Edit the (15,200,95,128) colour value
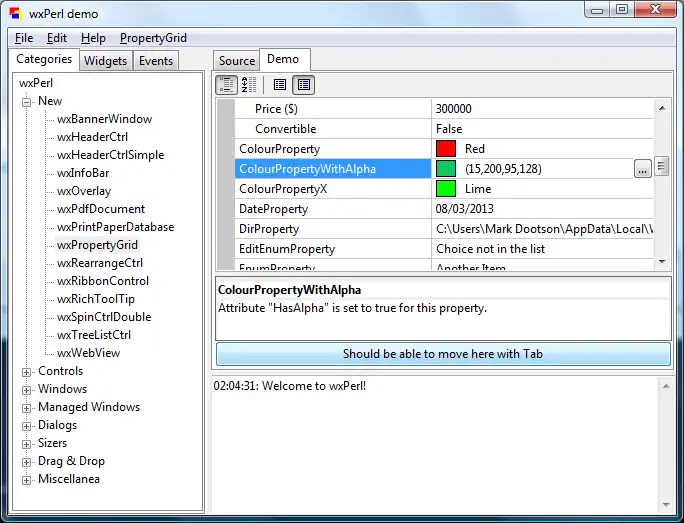 click(x=503, y=169)
